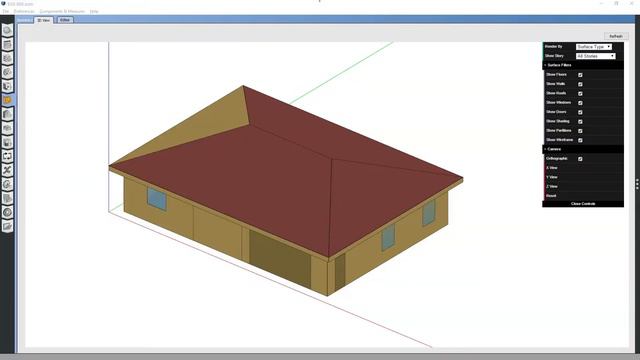This screenshot has width=640, height=360.
Task: Click Close Controls
Action: coord(583,204)
